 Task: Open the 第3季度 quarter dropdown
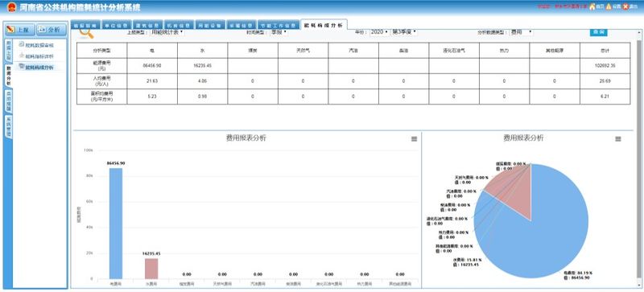(x=404, y=31)
